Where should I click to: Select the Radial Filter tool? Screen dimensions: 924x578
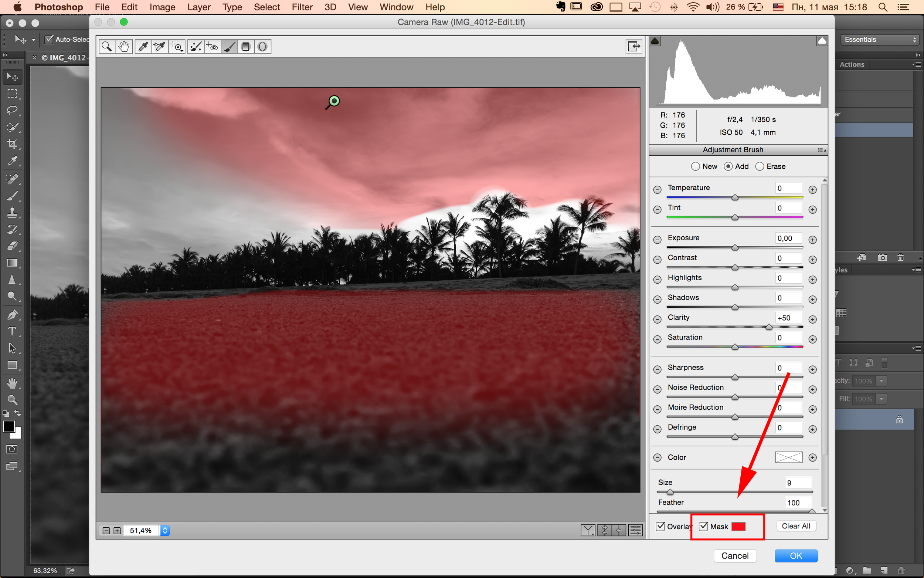point(262,47)
